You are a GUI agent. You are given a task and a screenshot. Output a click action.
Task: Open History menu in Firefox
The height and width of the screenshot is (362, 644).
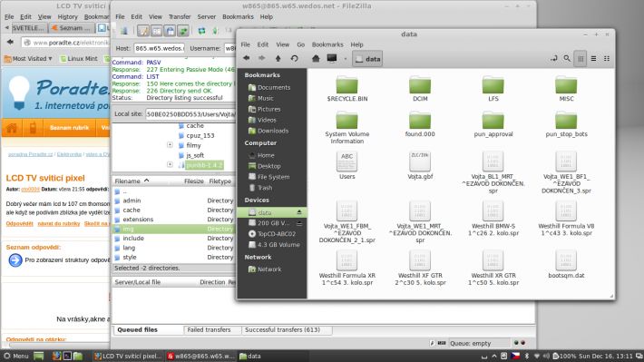click(x=67, y=17)
